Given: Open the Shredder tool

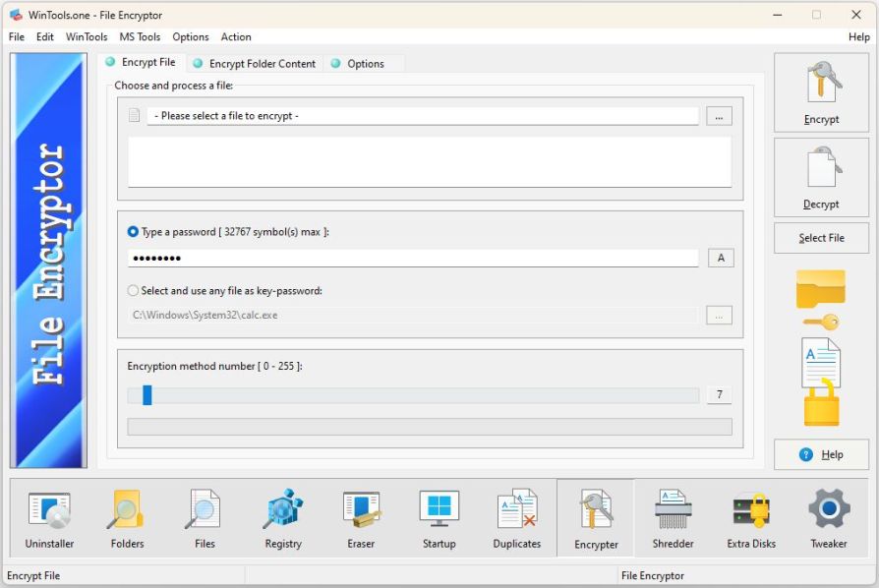Looking at the screenshot, I should click(673, 518).
